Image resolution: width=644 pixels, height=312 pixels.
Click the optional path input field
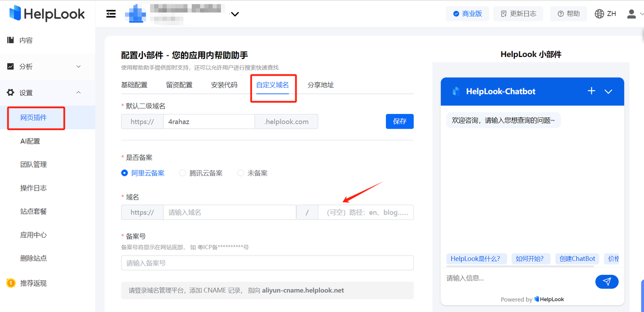click(x=366, y=212)
